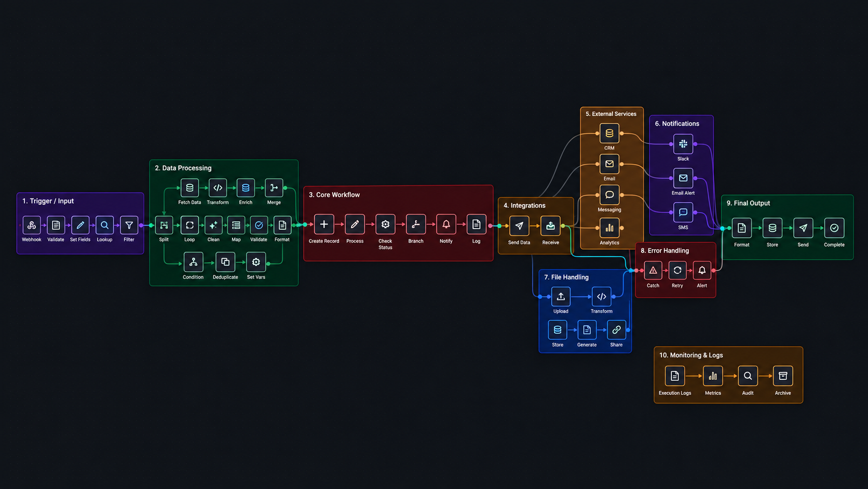Click the Condition node
The height and width of the screenshot is (489, 868).
(x=193, y=262)
